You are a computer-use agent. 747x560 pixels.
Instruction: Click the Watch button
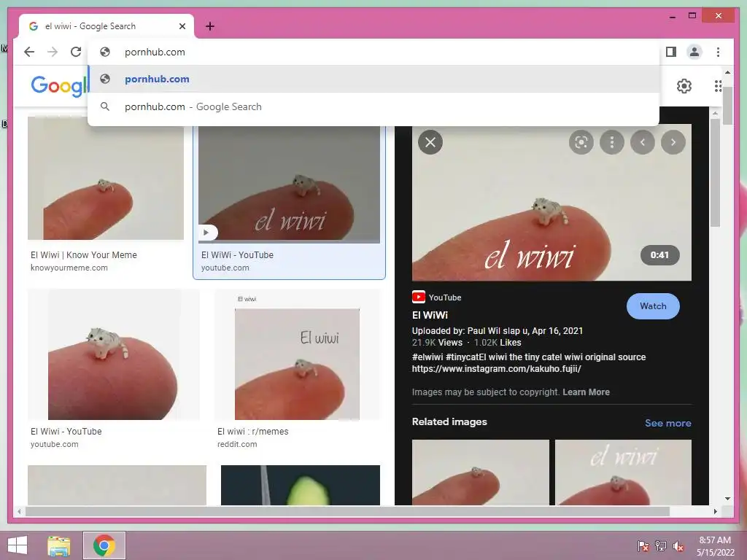(x=653, y=306)
